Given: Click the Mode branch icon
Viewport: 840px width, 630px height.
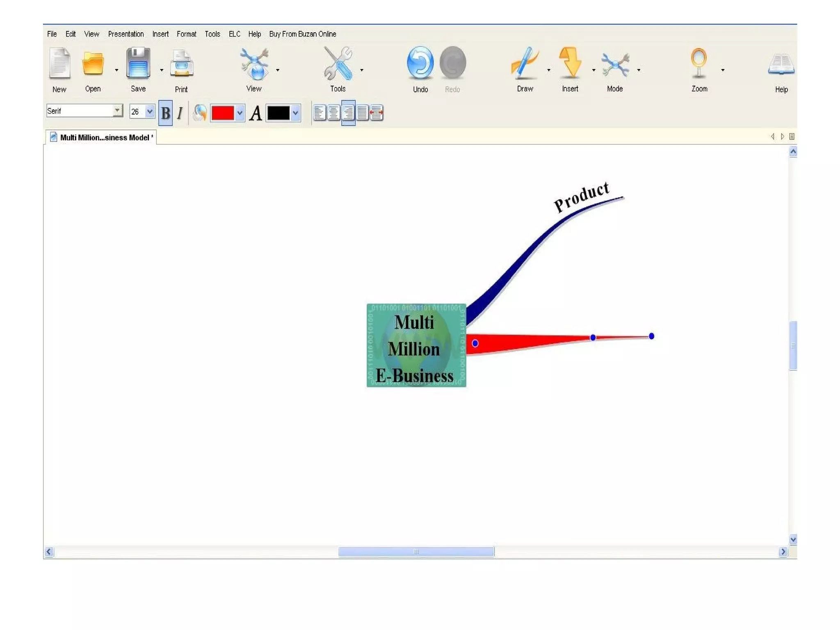Looking at the screenshot, I should click(615, 64).
